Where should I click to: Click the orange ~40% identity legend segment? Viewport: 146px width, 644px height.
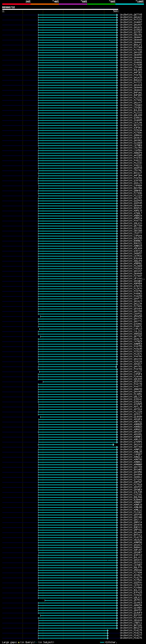pyautogui.click(x=45, y=4)
